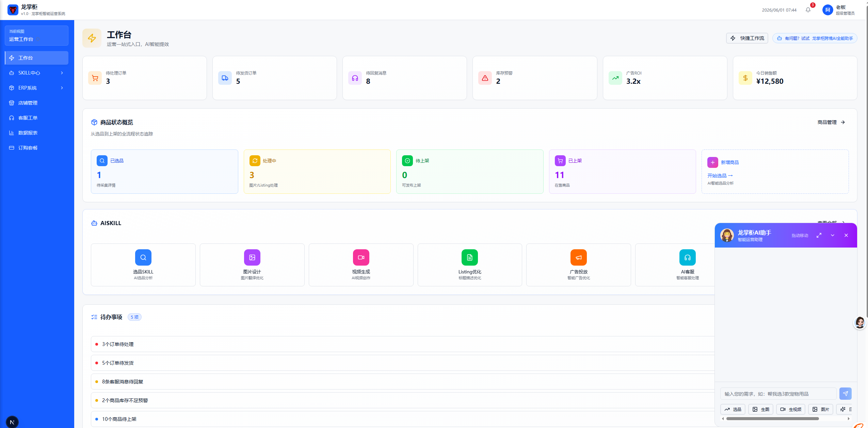
Task: Click the 已选品 search icon
Action: 102,161
